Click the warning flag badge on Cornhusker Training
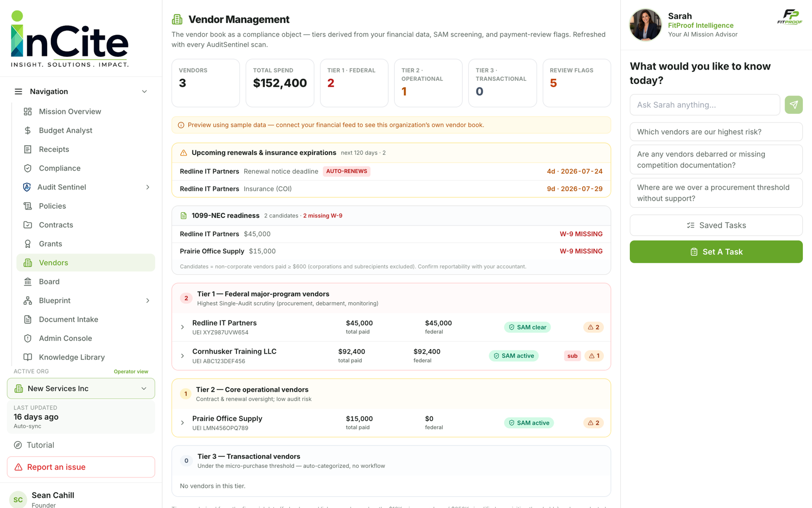 (594, 356)
